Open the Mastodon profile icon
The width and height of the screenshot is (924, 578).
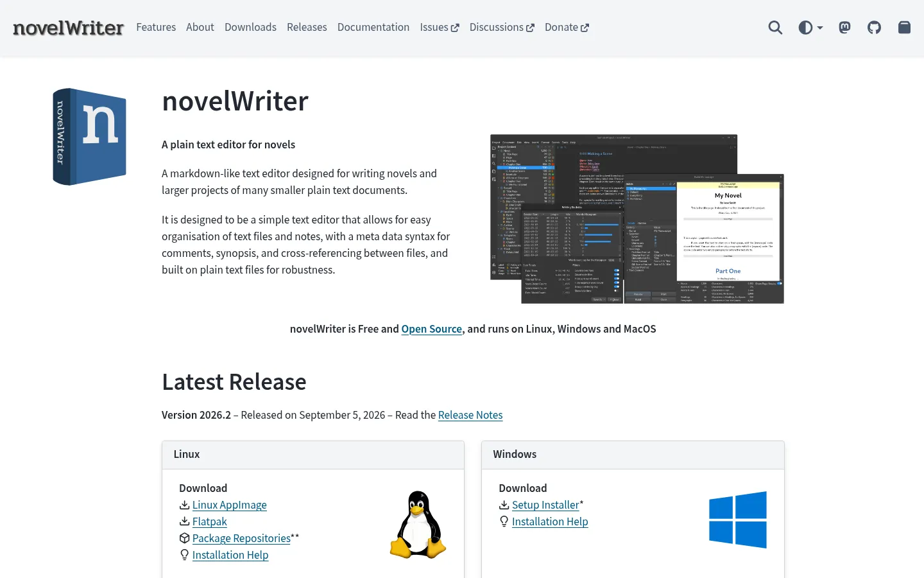pos(844,28)
